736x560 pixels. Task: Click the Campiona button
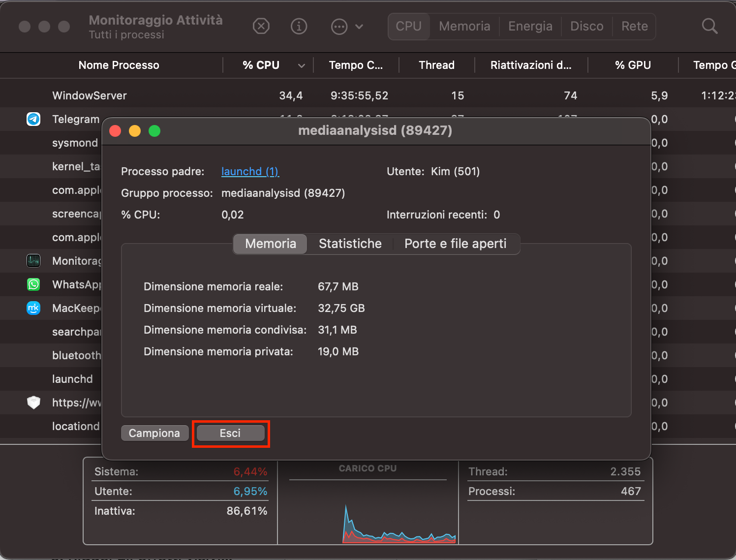pyautogui.click(x=154, y=433)
